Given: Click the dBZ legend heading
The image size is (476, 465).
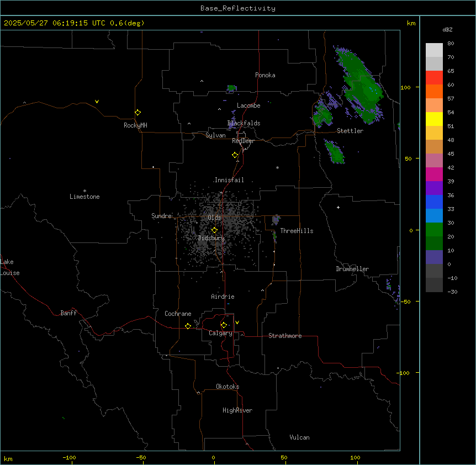Looking at the screenshot, I should click(447, 29).
